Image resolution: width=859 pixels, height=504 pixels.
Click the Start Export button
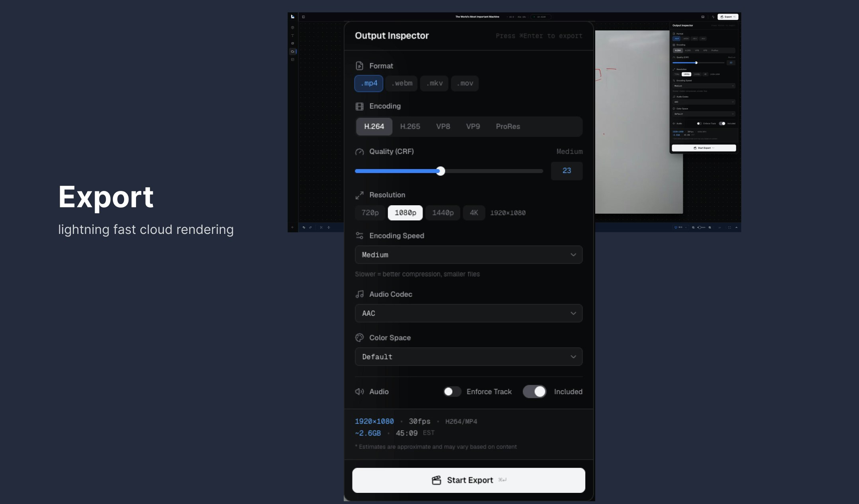point(468,480)
